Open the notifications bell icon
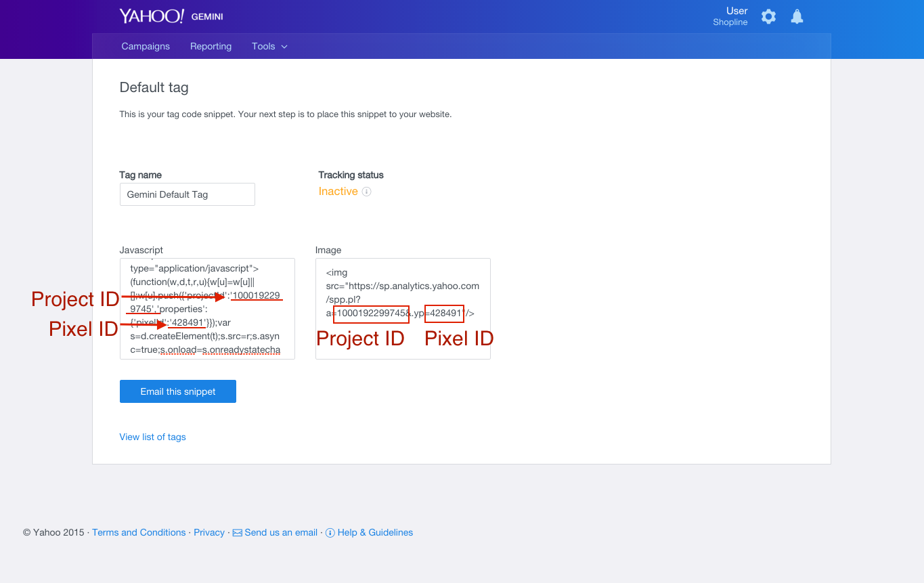 pyautogui.click(x=797, y=16)
